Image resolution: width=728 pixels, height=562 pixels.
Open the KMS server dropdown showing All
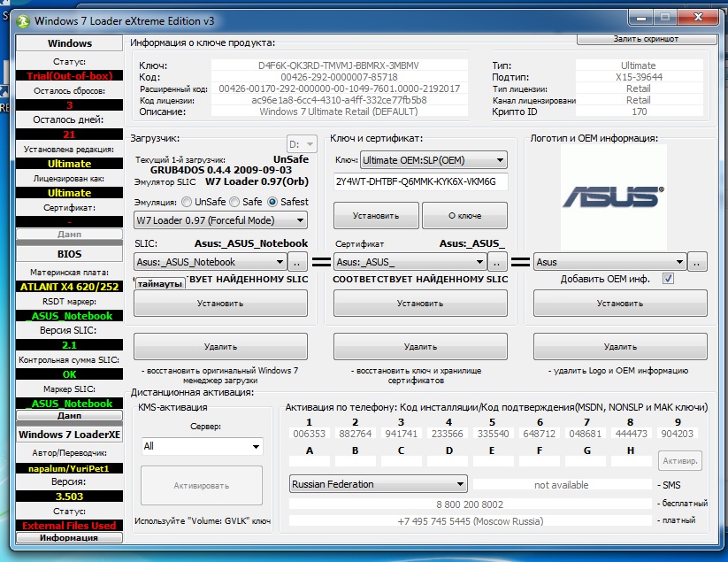tap(202, 446)
